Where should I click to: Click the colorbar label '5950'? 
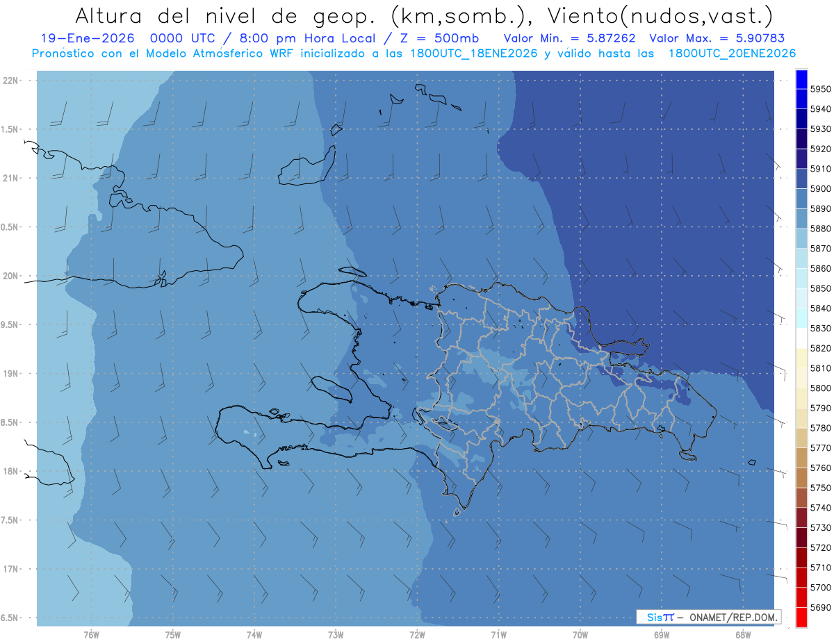pyautogui.click(x=819, y=89)
